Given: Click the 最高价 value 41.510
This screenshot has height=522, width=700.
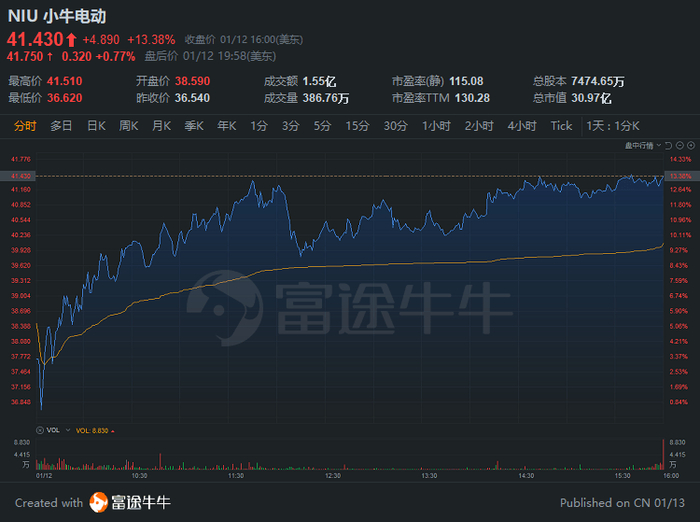Looking at the screenshot, I should pyautogui.click(x=65, y=81).
